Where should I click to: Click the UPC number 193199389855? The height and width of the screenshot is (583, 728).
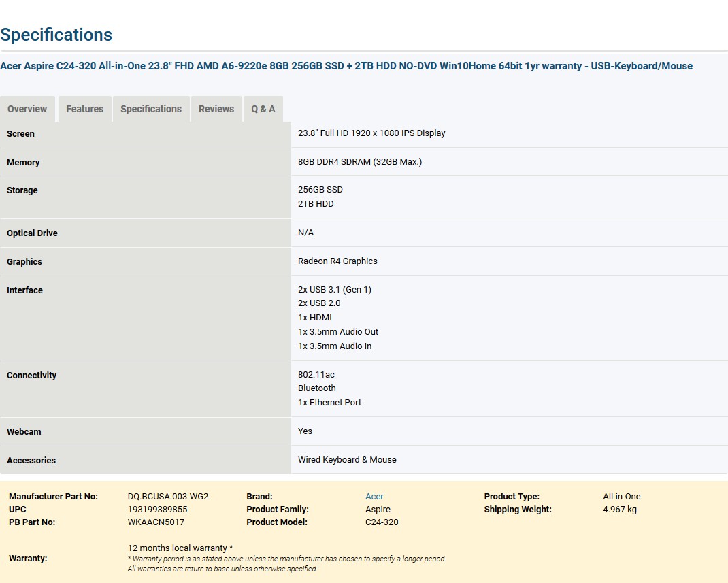[157, 510]
